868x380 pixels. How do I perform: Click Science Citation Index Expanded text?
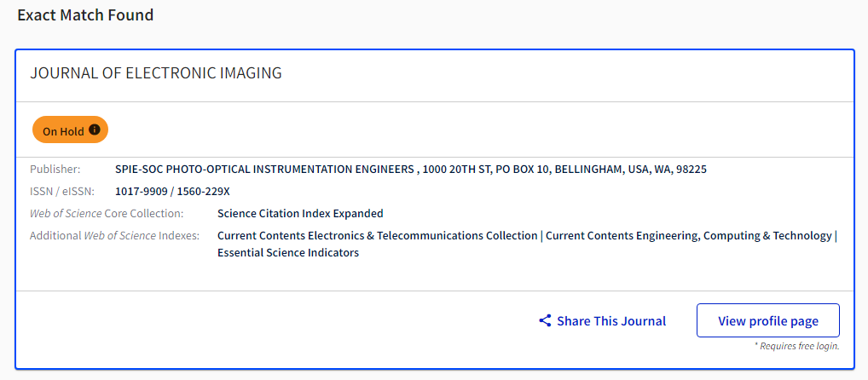pos(300,213)
